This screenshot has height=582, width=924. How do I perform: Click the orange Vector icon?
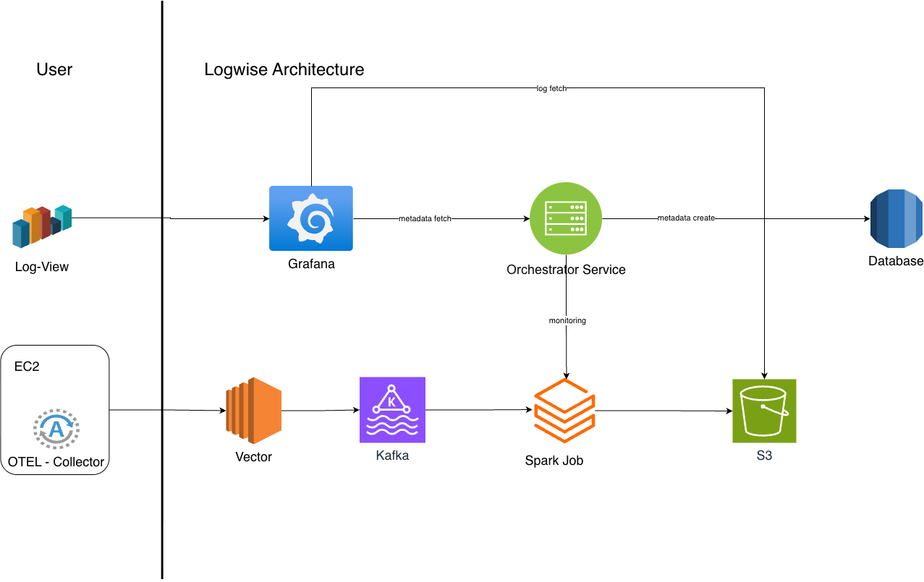click(253, 411)
